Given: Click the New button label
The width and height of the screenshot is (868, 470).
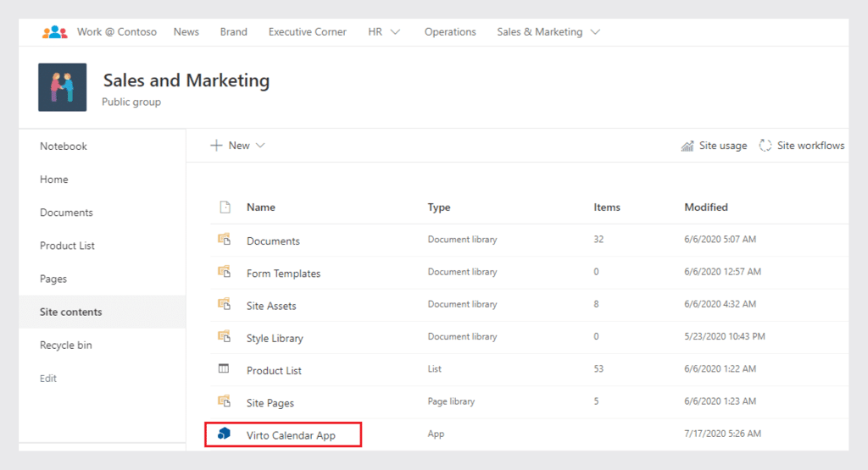Looking at the screenshot, I should [239, 146].
